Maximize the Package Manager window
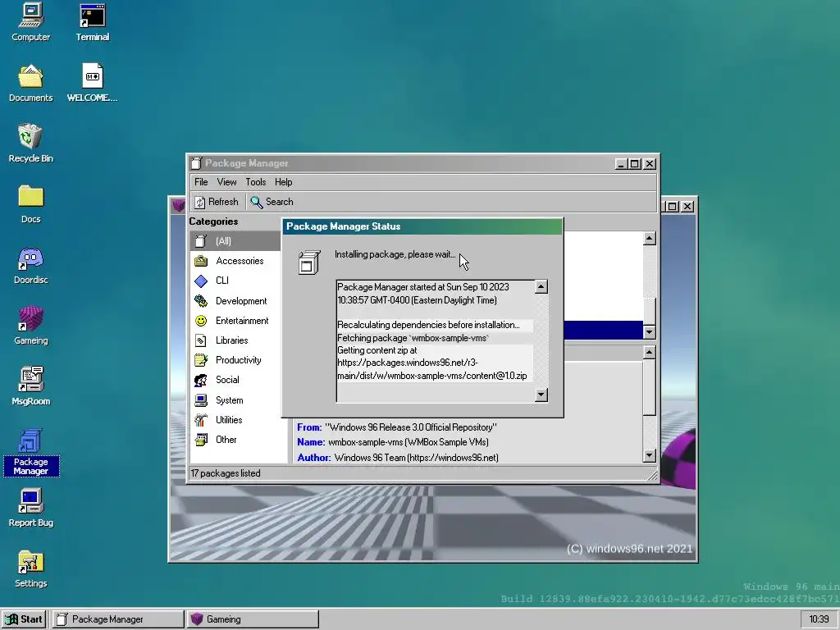 [x=635, y=164]
